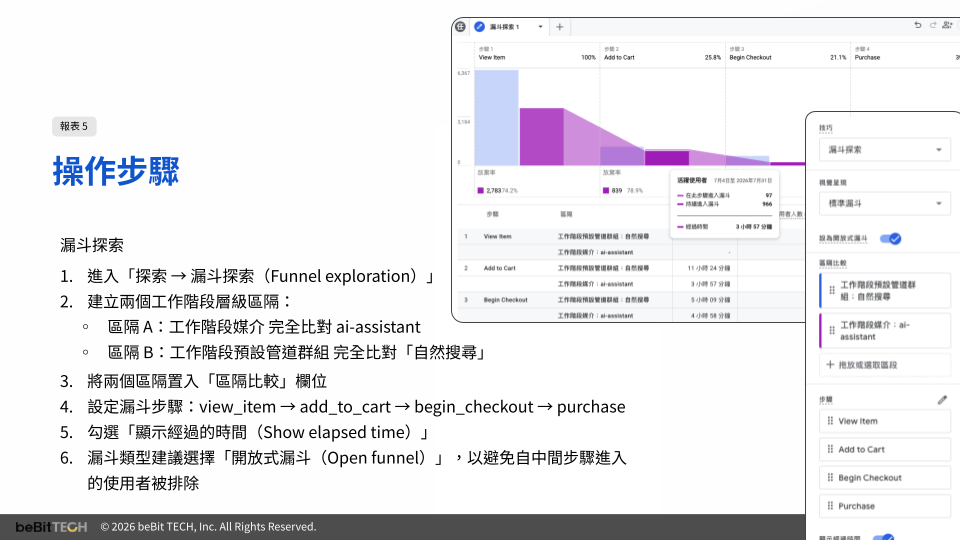Viewport: 960px width, 540px height.
Task: Click the purple abandonment swatch beside 839
Action: (x=606, y=190)
